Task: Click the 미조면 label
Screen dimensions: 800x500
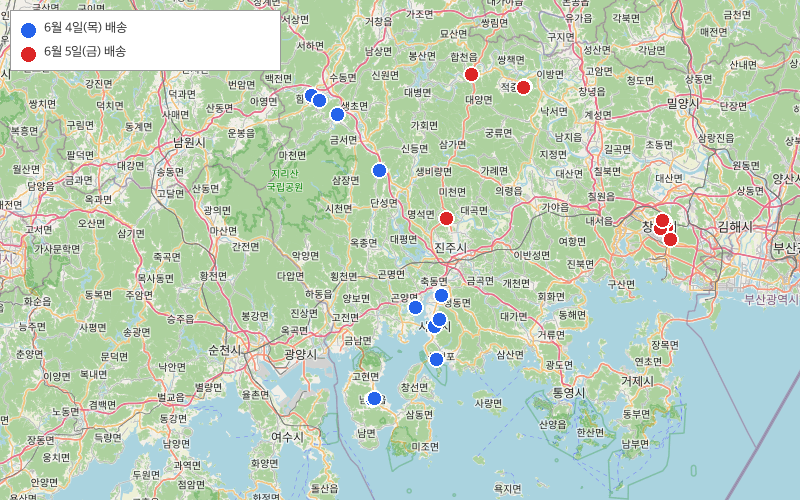Action: click(x=425, y=446)
